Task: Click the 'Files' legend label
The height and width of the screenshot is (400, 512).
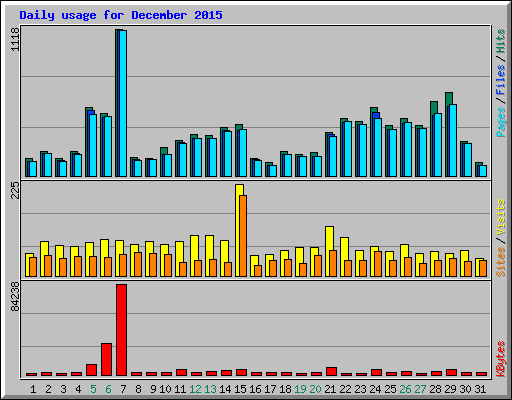Action: [501, 79]
